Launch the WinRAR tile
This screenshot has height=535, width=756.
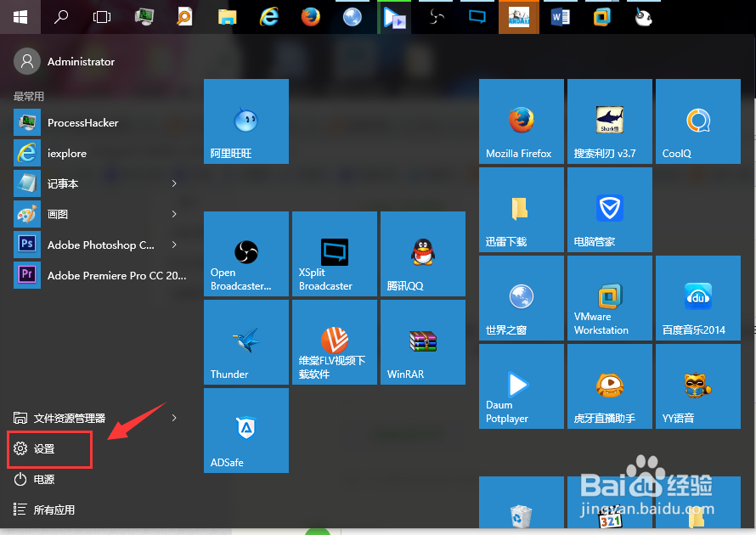(x=423, y=342)
